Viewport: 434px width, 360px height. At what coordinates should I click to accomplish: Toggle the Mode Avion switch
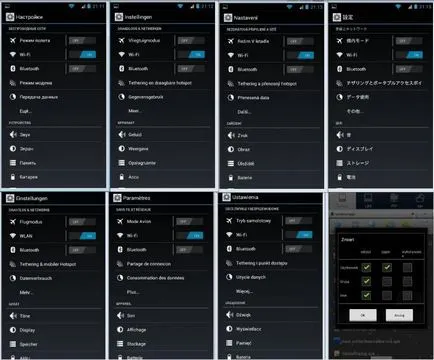[190, 221]
